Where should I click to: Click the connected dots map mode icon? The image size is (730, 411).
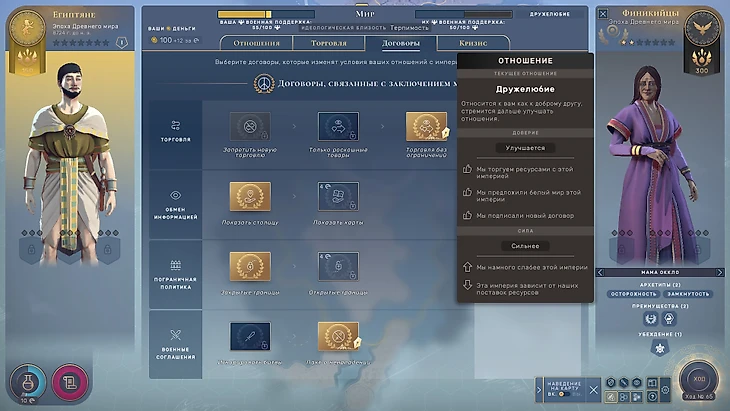click(636, 397)
